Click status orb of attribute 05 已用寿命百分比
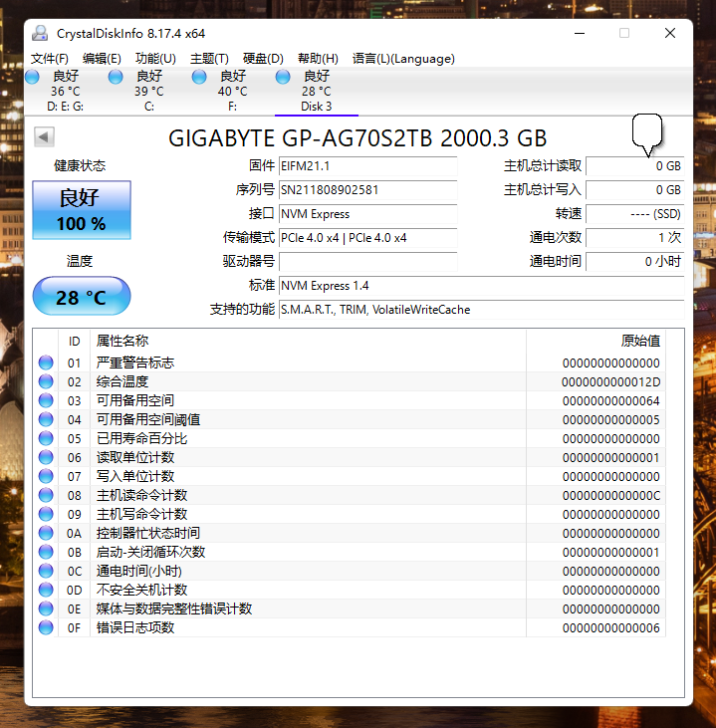This screenshot has height=728, width=716. [46, 438]
